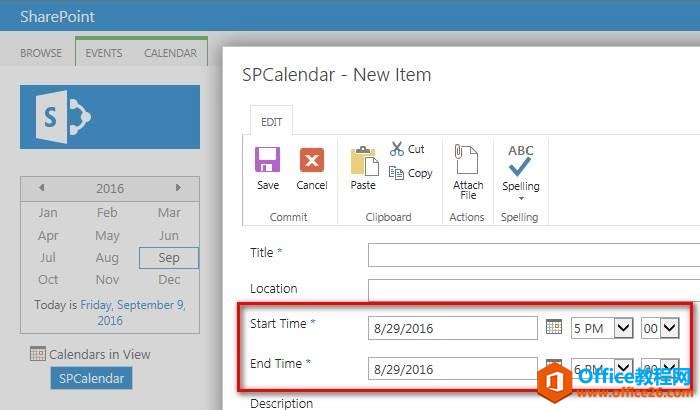This screenshot has width=700, height=410.
Task: Click the Copy icon
Action: click(x=396, y=172)
